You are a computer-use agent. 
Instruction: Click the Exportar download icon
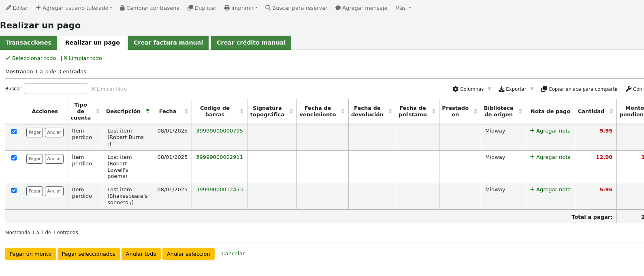click(501, 89)
